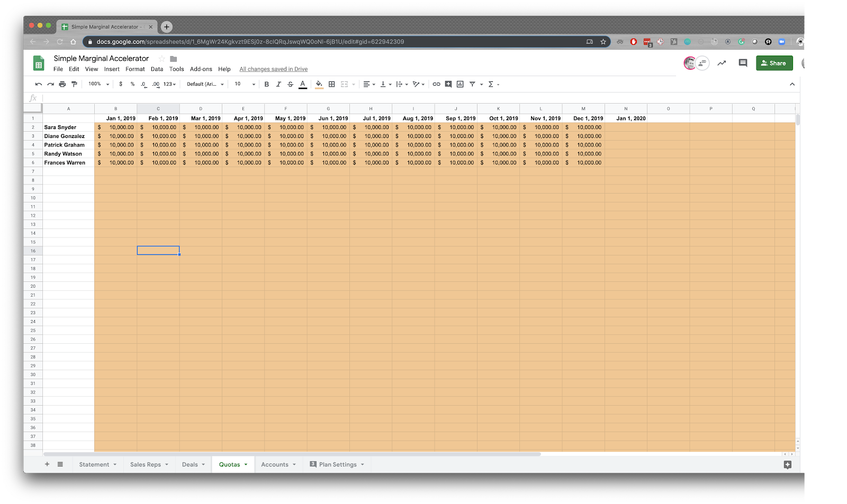The width and height of the screenshot is (847, 504).
Task: Toggle strikethrough formatting
Action: click(x=290, y=84)
